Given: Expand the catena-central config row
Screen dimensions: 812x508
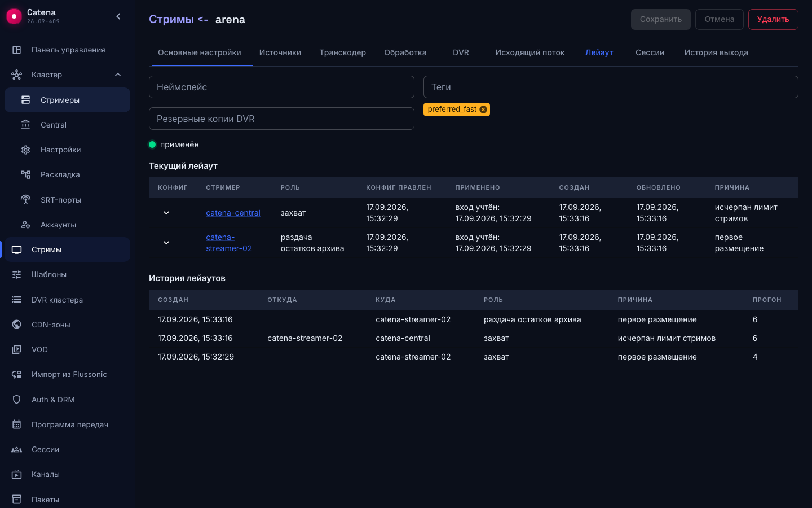Looking at the screenshot, I should (166, 213).
